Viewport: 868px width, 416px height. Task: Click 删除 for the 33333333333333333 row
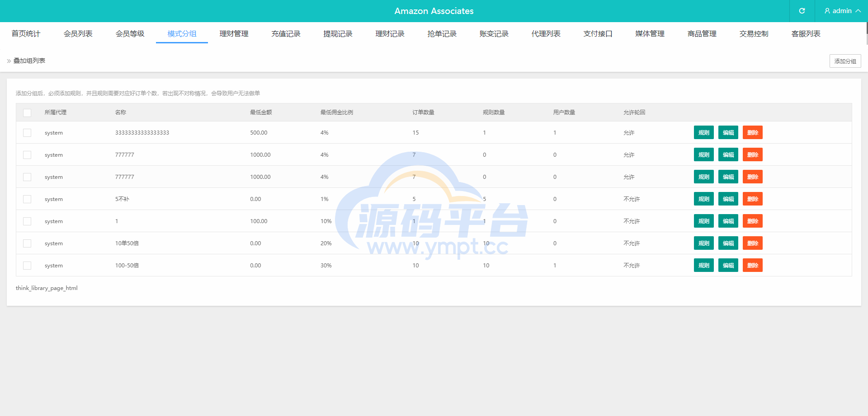(x=753, y=132)
